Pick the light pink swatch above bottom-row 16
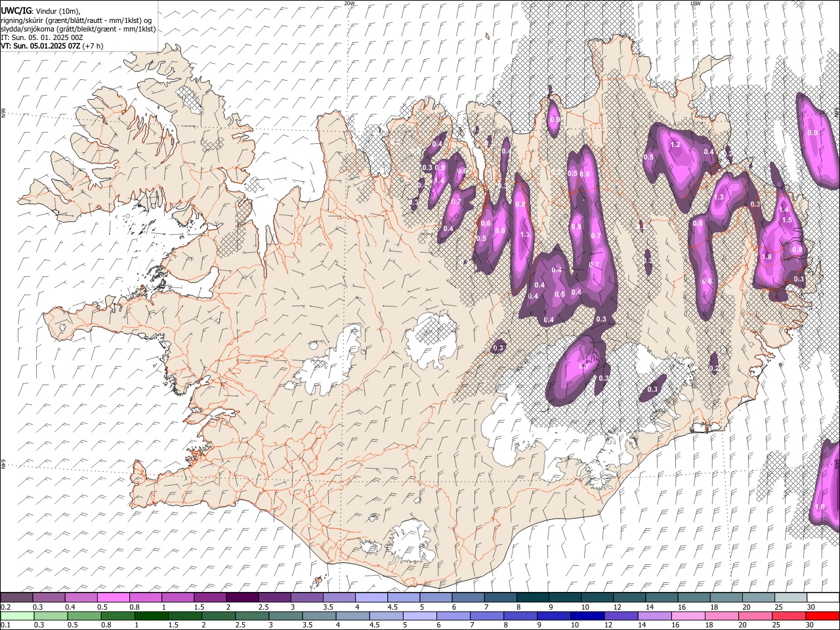This screenshot has width=840, height=630. (688, 616)
